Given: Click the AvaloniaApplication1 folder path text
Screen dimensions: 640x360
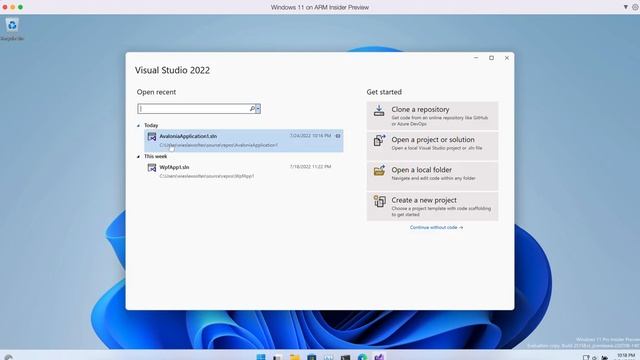Looking at the screenshot, I should tap(219, 145).
